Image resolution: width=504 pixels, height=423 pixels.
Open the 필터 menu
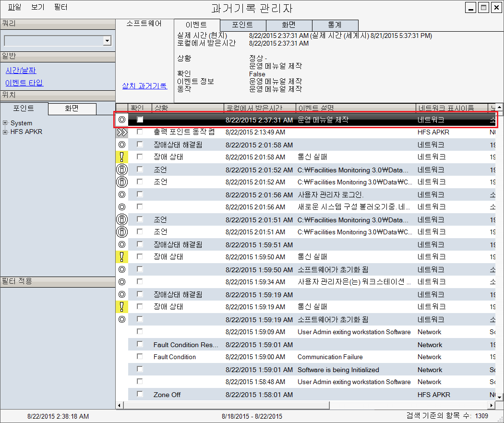[x=60, y=7]
